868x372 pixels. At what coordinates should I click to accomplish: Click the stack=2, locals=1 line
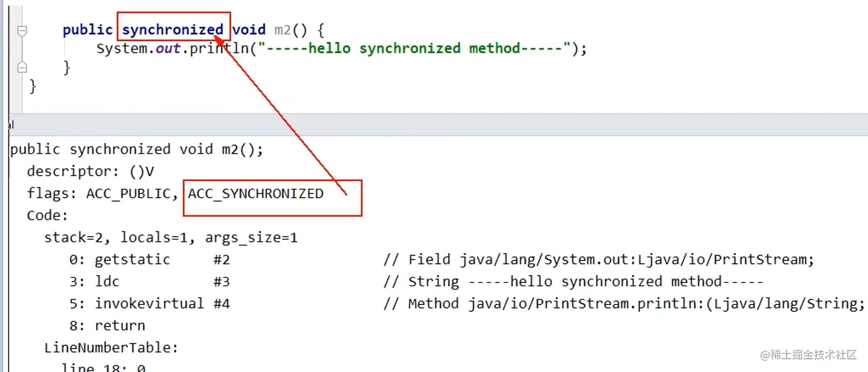click(171, 238)
